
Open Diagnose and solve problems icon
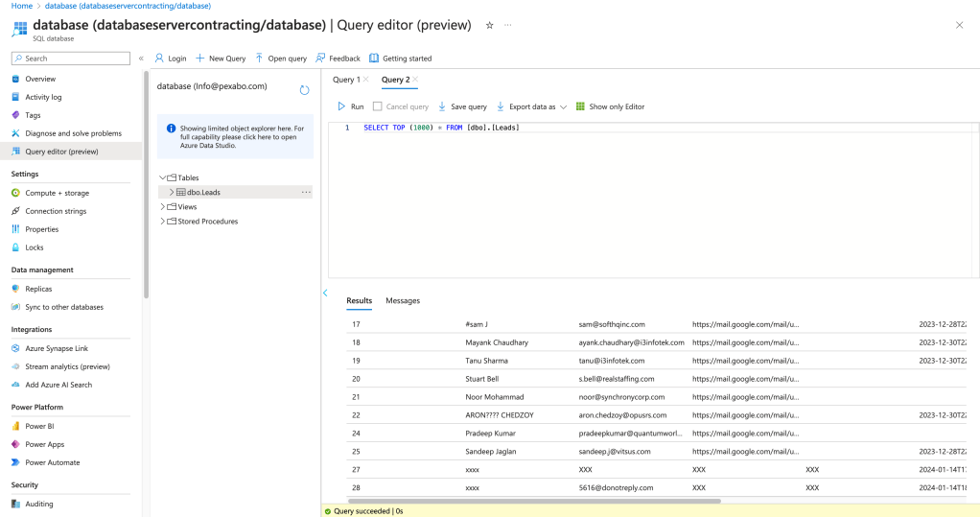coord(15,133)
